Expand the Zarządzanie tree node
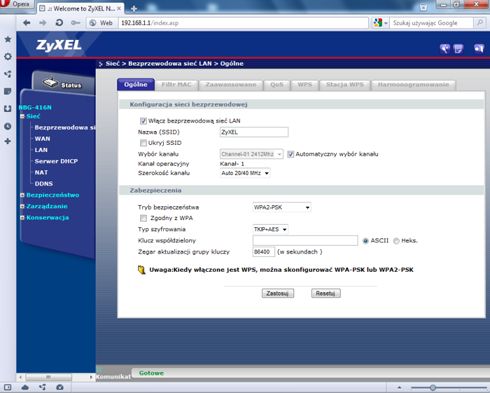The image size is (490, 393). [22, 206]
